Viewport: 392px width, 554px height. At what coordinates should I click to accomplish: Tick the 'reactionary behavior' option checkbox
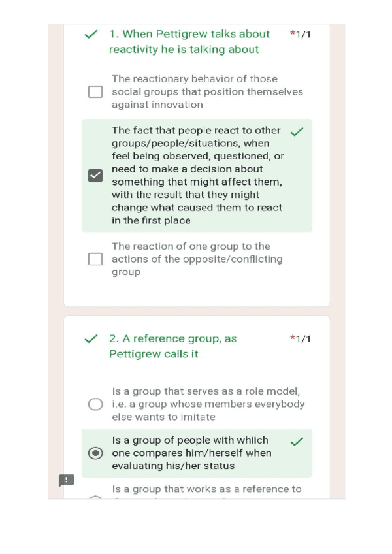(x=95, y=92)
